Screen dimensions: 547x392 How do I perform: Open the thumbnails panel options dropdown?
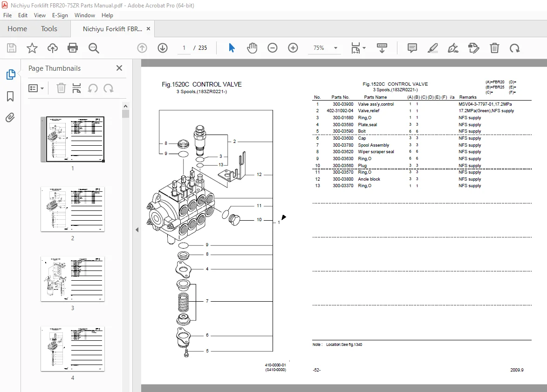[x=36, y=88]
